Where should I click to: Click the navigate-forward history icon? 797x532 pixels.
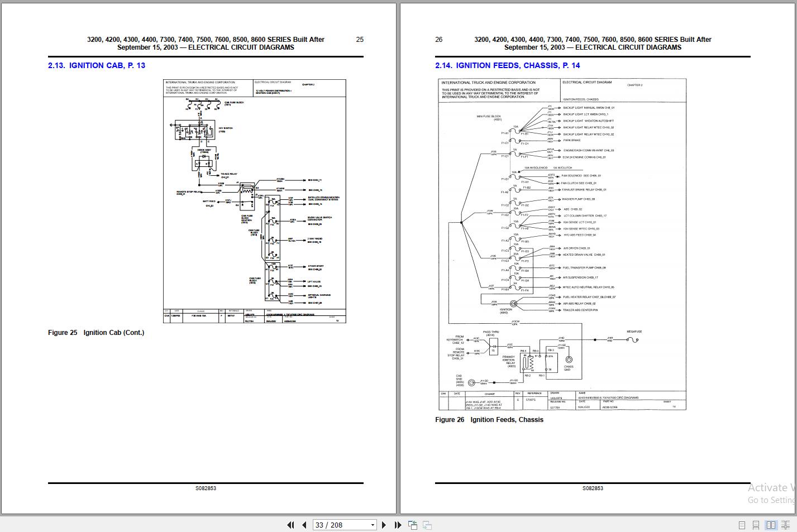point(427,525)
